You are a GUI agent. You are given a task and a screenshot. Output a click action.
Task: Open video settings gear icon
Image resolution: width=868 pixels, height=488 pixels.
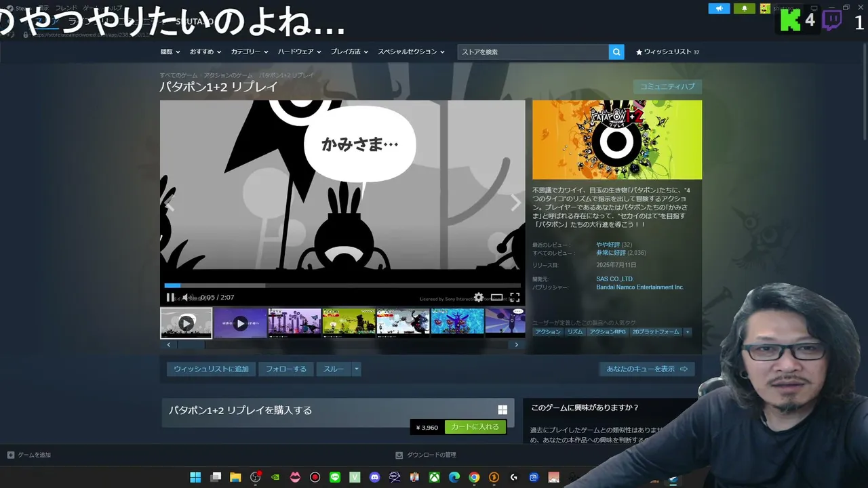pos(479,298)
